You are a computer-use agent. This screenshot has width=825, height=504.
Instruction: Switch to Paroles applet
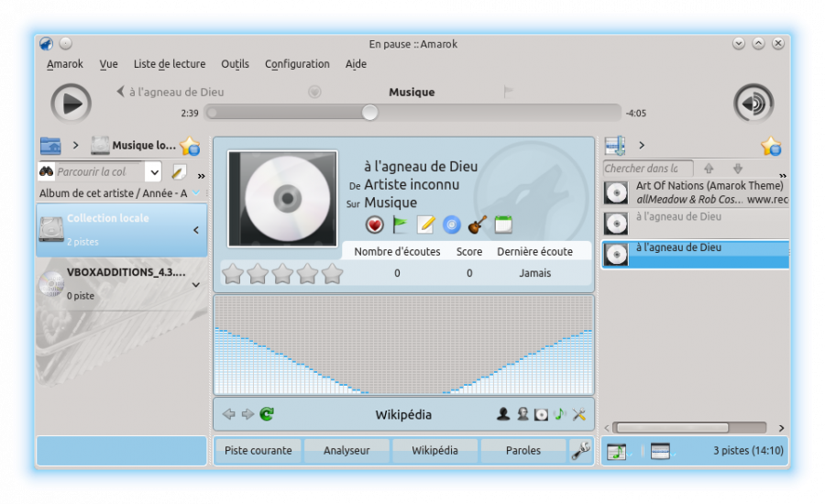tap(523, 450)
